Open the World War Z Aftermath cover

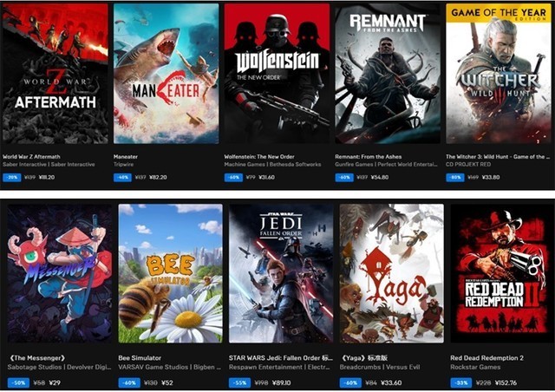pos(55,74)
